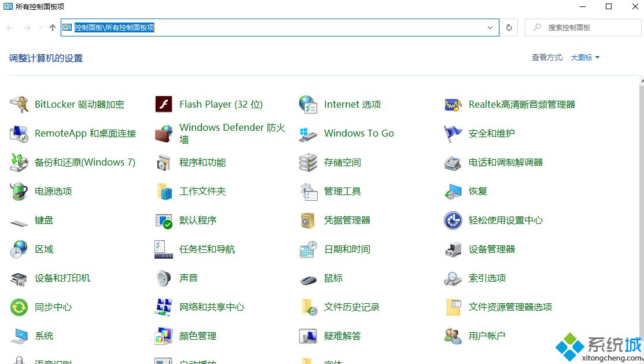Navigate back with the back arrow

(9, 27)
